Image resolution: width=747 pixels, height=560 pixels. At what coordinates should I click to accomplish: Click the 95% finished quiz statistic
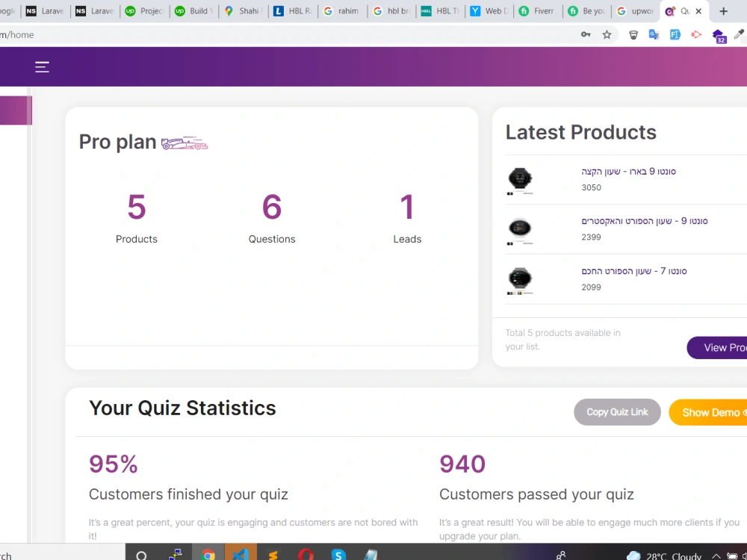pos(114,464)
